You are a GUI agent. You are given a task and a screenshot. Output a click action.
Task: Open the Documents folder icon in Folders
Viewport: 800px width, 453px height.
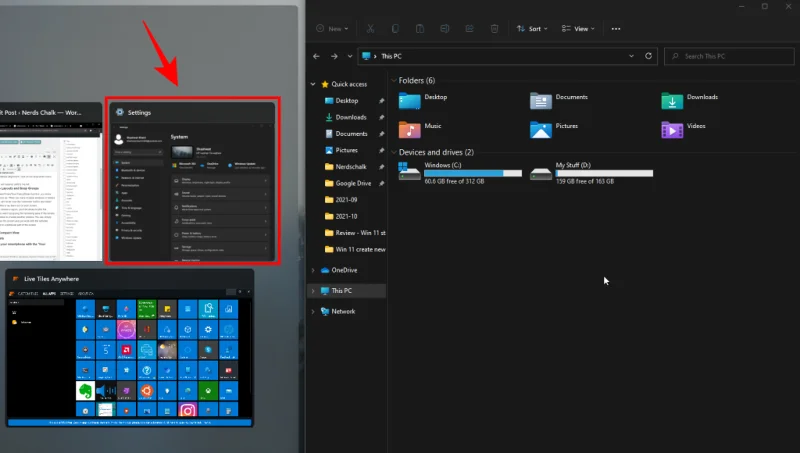(x=541, y=101)
